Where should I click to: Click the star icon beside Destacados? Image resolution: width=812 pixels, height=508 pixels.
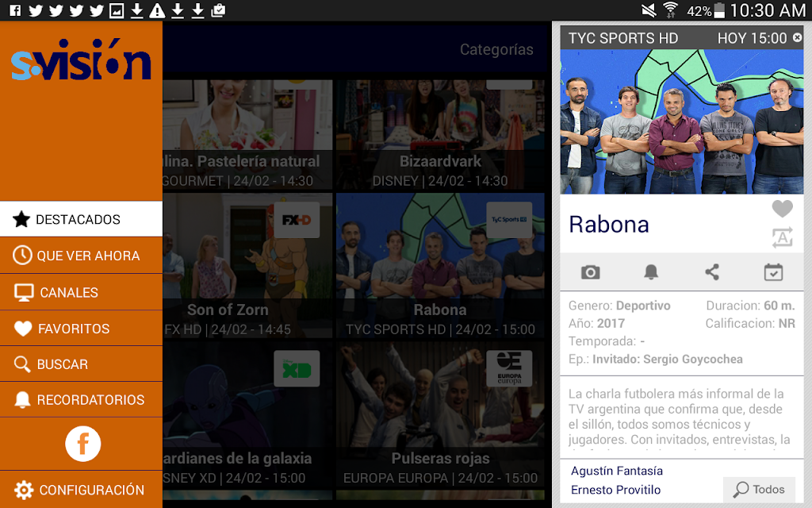click(x=21, y=219)
